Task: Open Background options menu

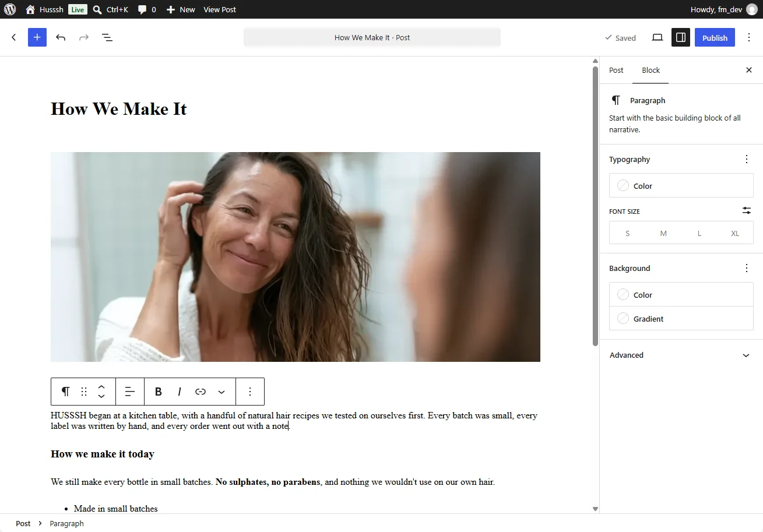Action: [x=747, y=268]
